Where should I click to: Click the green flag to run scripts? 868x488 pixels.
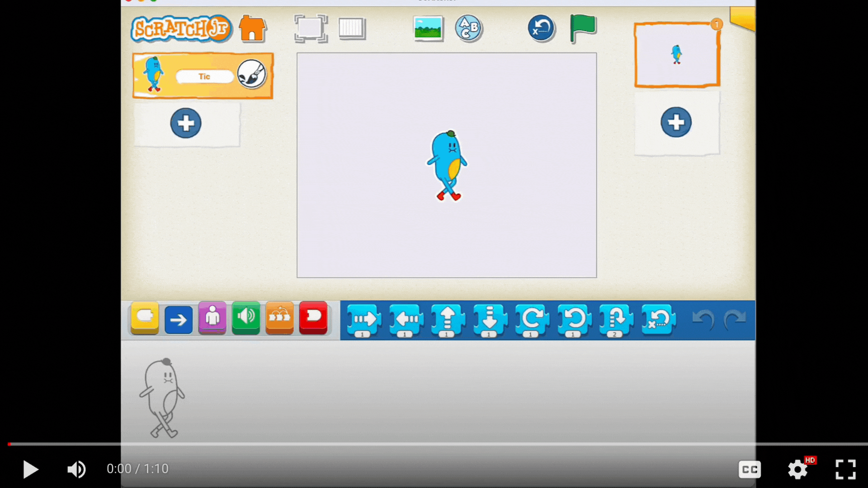point(582,28)
